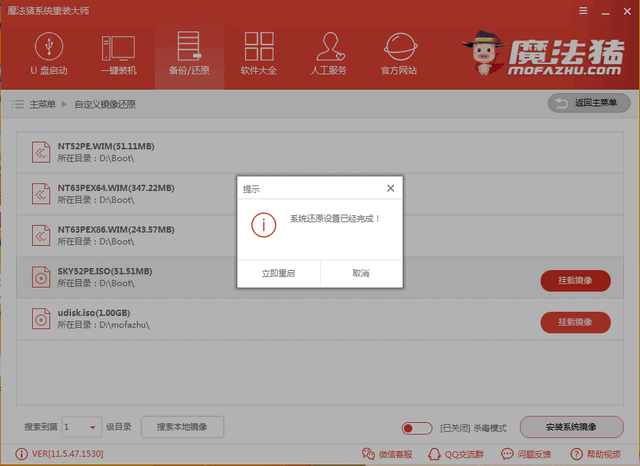Viewport: 640px width, 466px height.
Task: Click 返回主菜单 return button
Action: [x=589, y=103]
